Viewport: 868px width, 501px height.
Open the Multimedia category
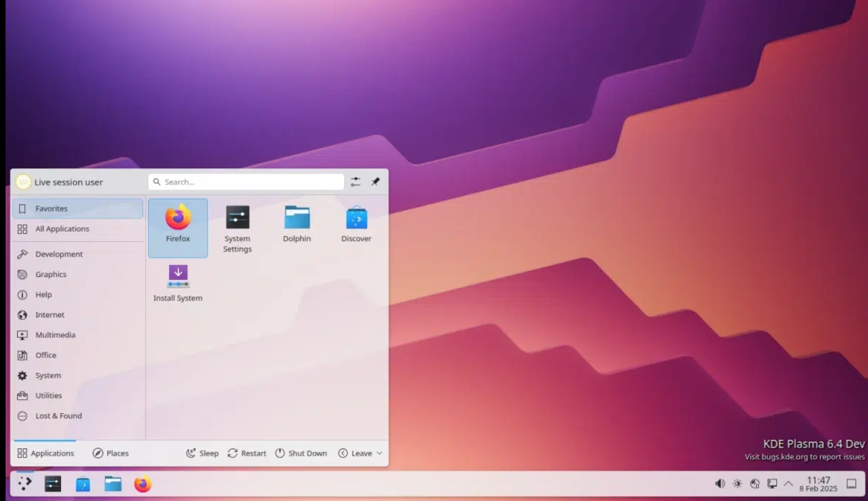[x=78, y=335]
